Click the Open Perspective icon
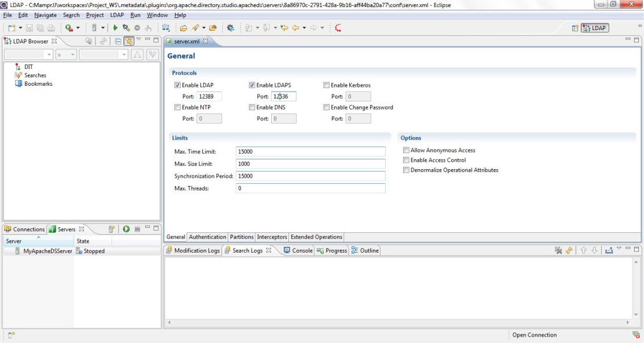 [x=575, y=28]
